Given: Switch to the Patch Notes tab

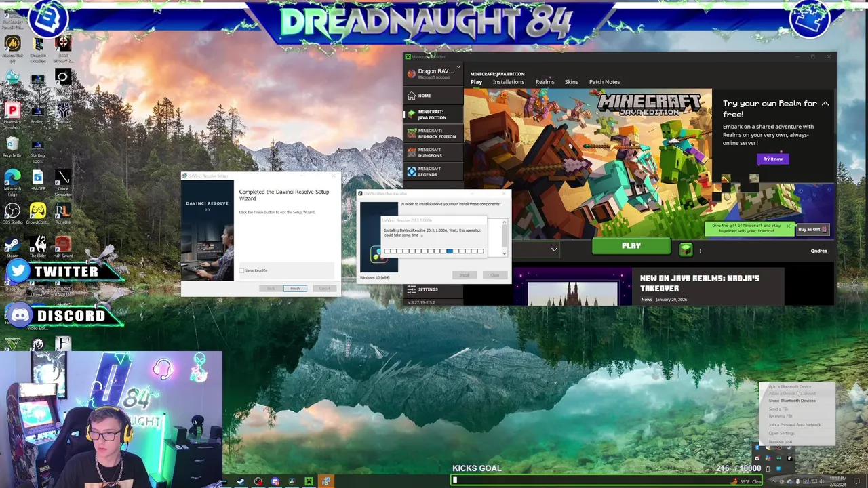Looking at the screenshot, I should (x=604, y=82).
